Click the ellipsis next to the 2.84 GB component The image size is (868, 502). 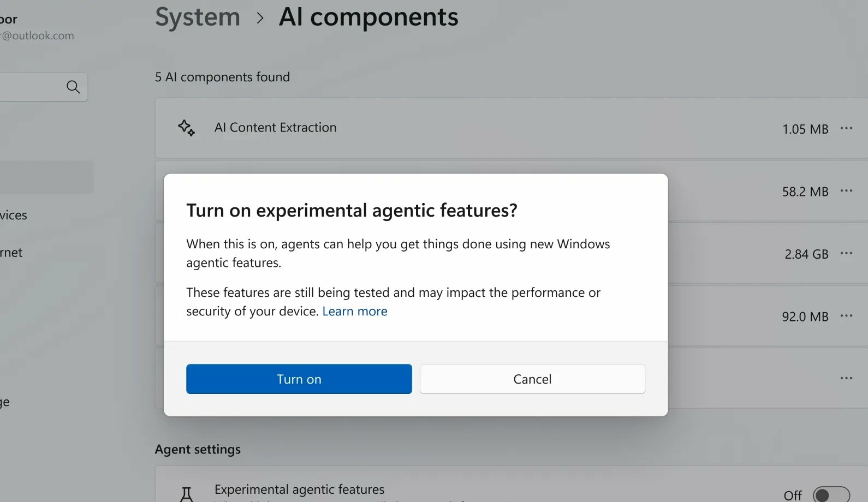tap(846, 253)
